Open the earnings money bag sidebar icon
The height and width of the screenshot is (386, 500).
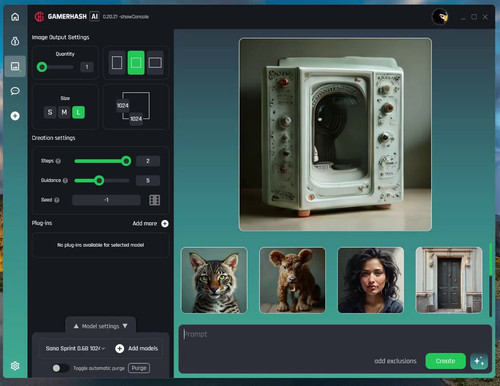coord(15,41)
